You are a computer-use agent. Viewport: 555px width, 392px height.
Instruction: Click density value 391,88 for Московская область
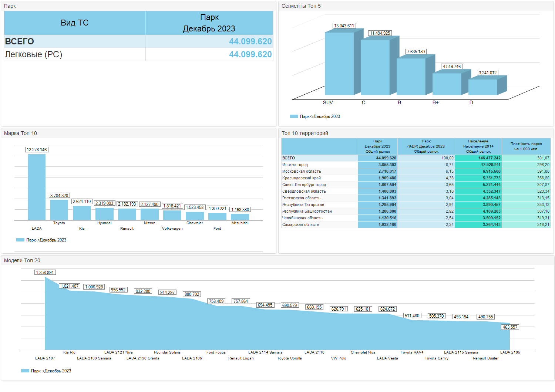(x=543, y=171)
